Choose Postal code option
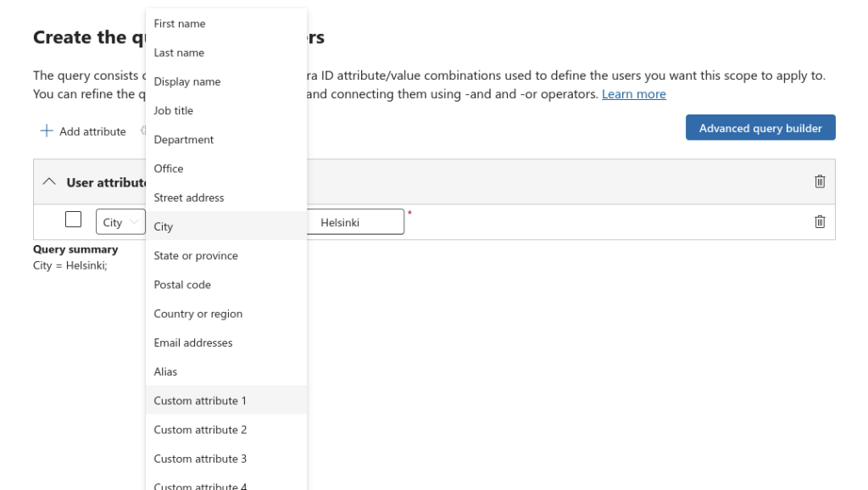 (x=226, y=285)
